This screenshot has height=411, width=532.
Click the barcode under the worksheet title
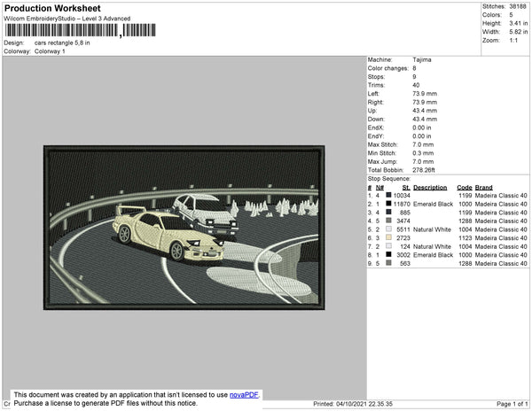pos(80,30)
